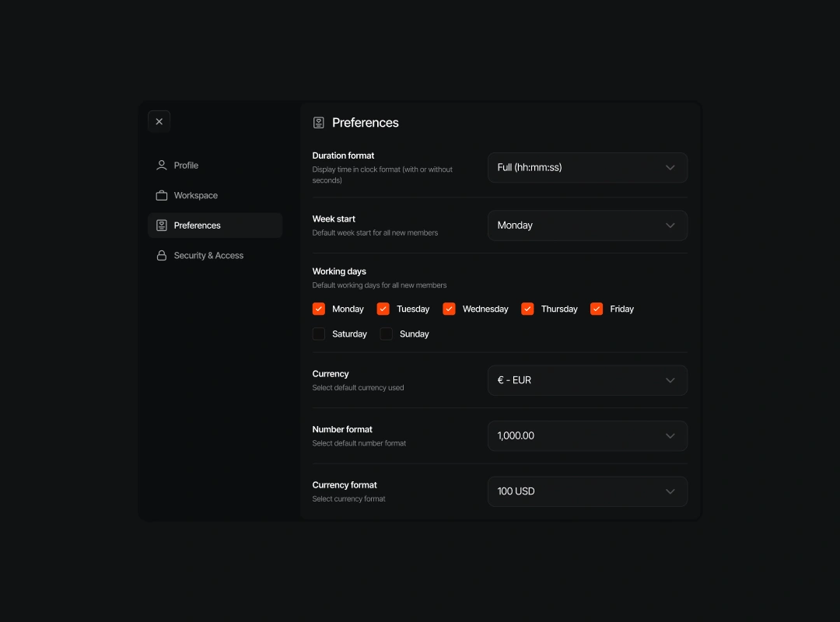840x622 pixels.
Task: Click the Workspace briefcase icon
Action: click(x=162, y=196)
